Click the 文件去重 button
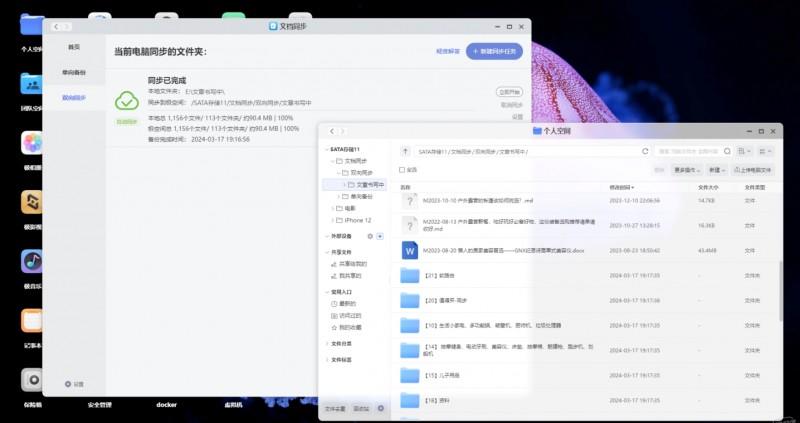 click(x=336, y=409)
